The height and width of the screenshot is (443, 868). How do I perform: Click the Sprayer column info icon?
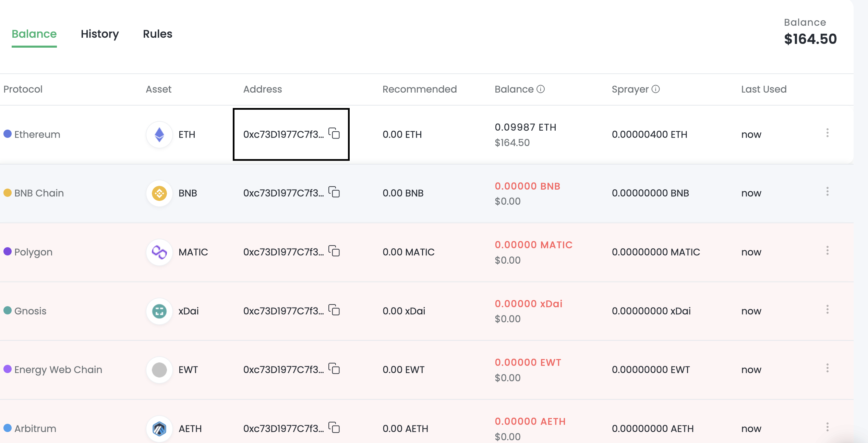pos(655,89)
